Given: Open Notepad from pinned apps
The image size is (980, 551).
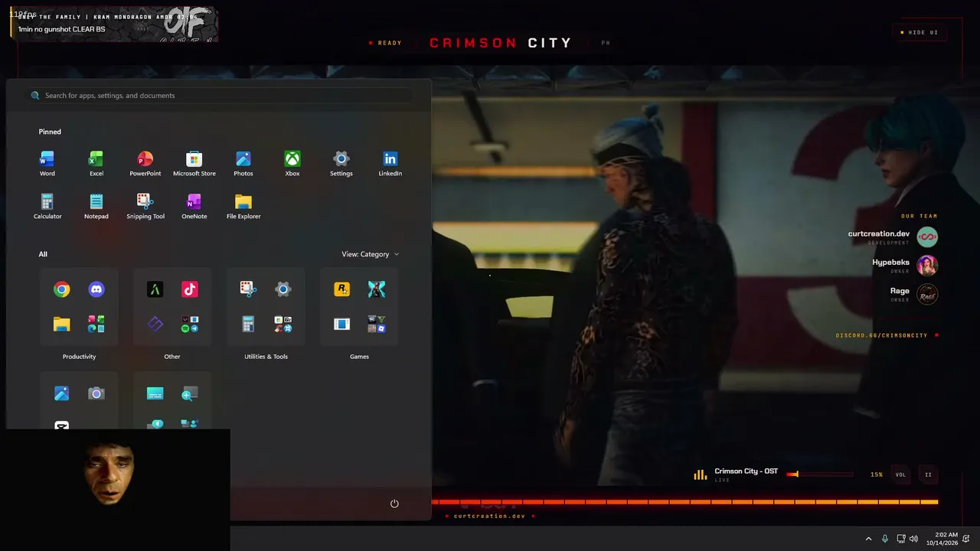Looking at the screenshot, I should tap(96, 207).
